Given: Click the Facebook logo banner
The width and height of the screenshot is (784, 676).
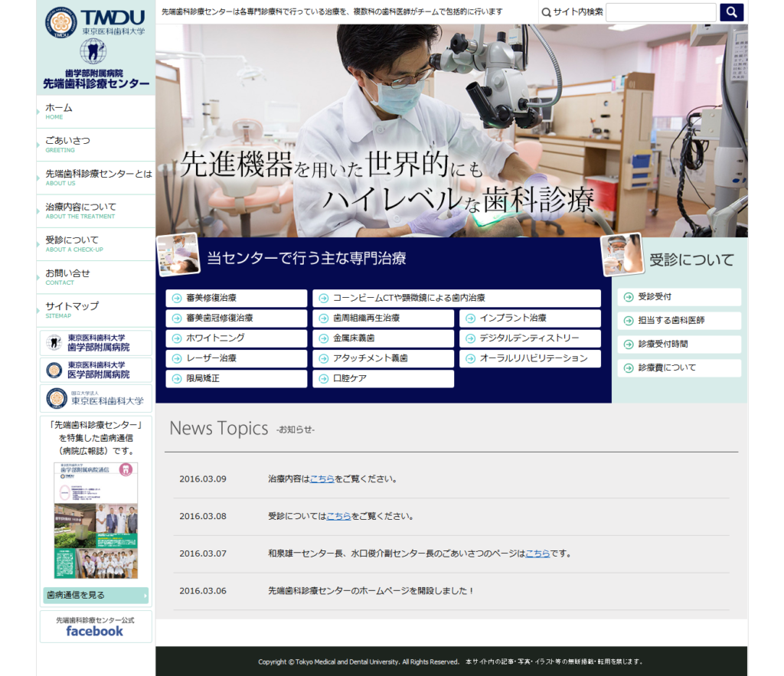Looking at the screenshot, I should 95,626.
